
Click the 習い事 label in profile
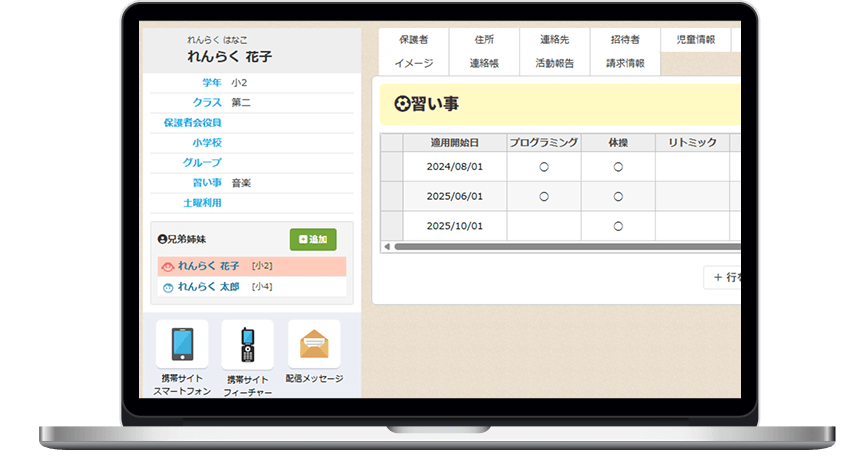[207, 182]
